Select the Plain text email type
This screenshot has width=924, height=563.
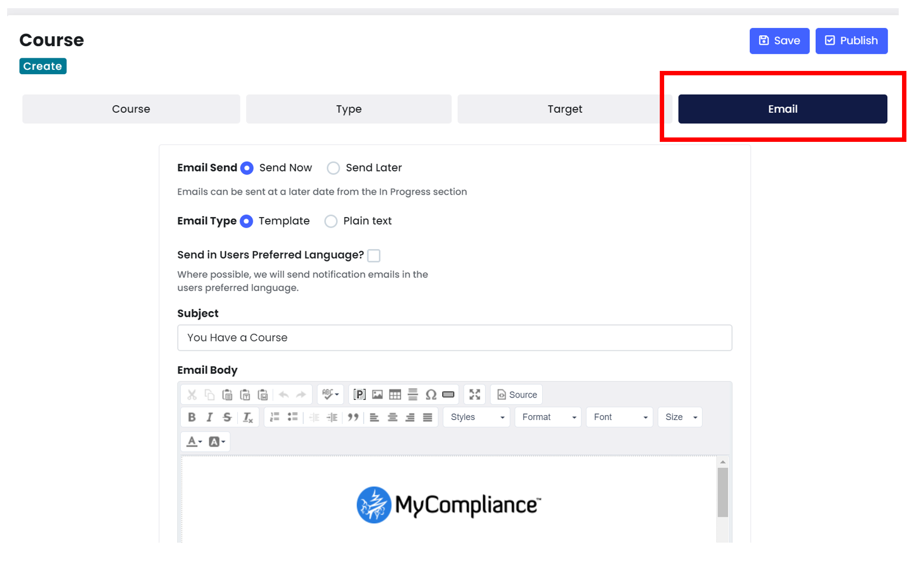(x=331, y=222)
